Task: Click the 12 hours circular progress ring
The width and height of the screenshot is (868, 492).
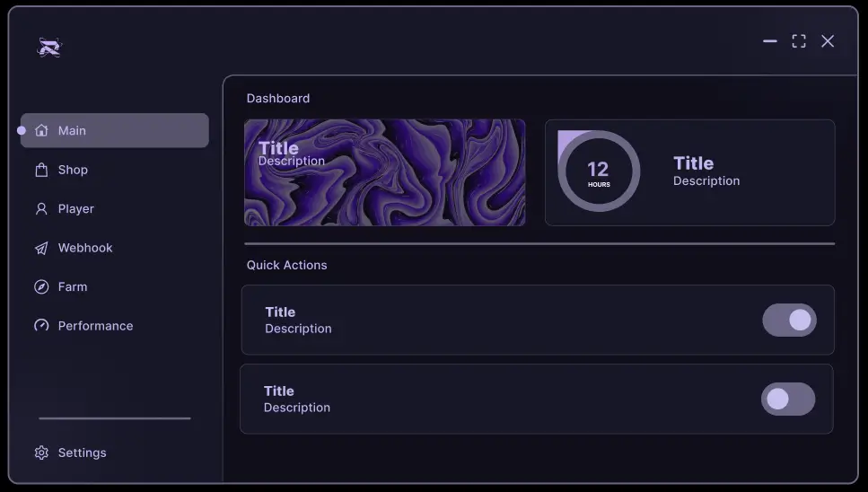Action: [x=598, y=171]
